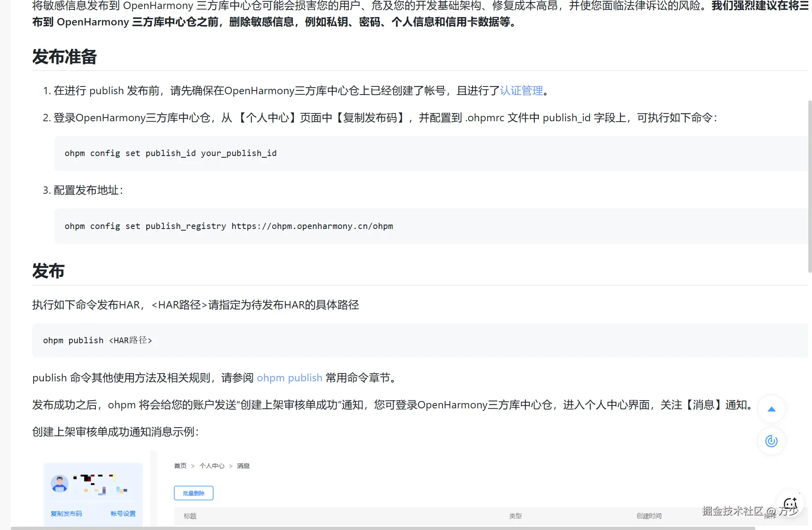Click the horizontal scrollbar at the bottom
The width and height of the screenshot is (812, 530).
pyautogui.click(x=383, y=528)
